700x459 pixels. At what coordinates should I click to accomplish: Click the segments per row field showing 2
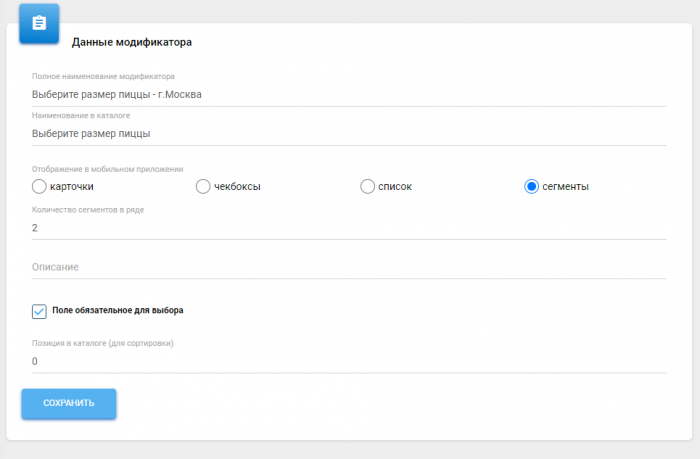pos(348,228)
